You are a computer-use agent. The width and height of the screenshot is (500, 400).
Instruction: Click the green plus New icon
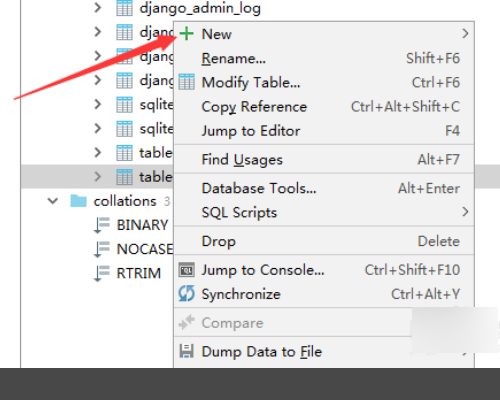click(187, 34)
